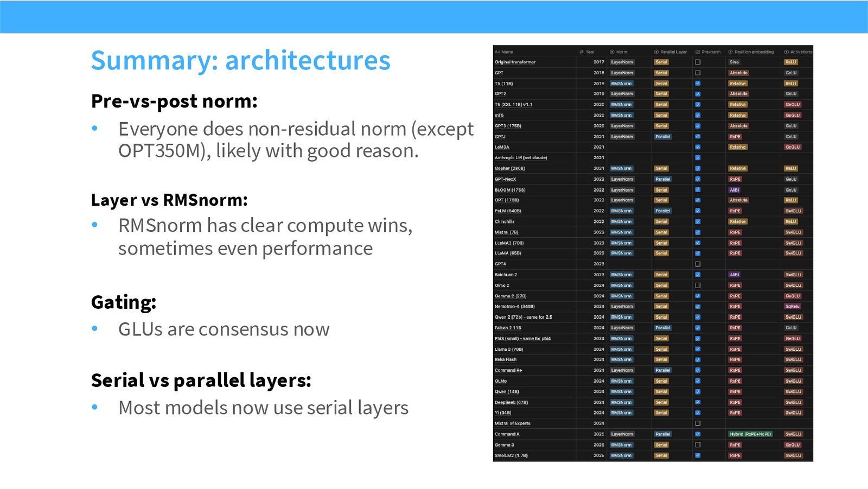This screenshot has width=868, height=489.
Task: Toggle Pre-norm checkbox for T5 (11B)
Action: (x=698, y=84)
